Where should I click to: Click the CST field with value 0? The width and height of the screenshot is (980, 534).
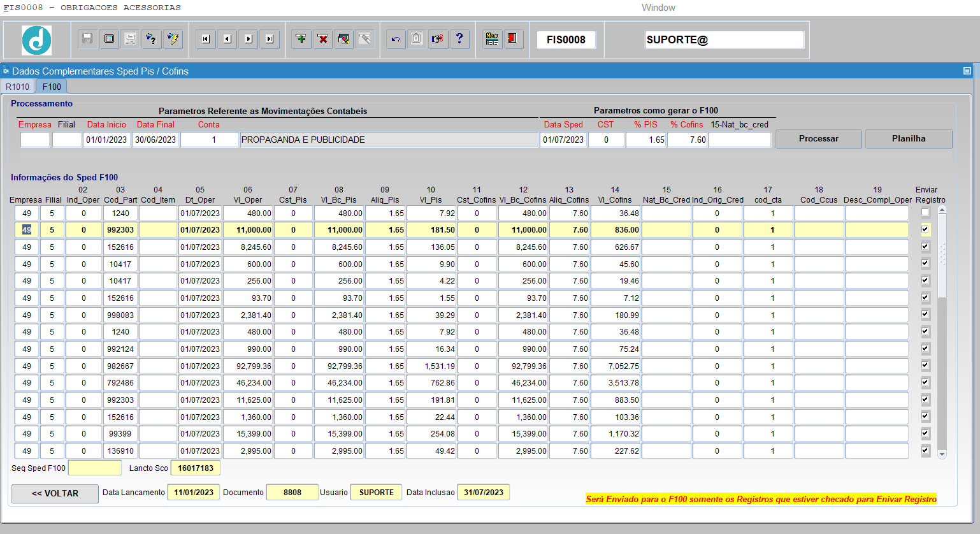606,140
